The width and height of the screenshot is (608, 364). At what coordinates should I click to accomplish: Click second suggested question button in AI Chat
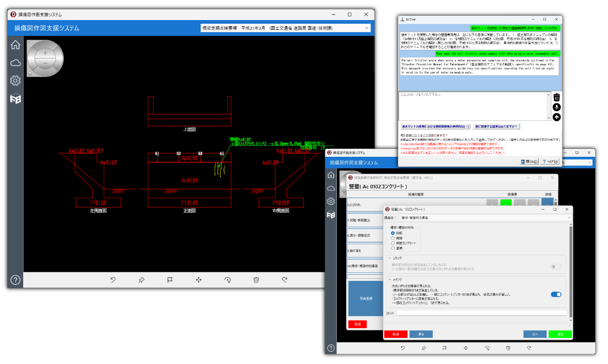(496, 126)
